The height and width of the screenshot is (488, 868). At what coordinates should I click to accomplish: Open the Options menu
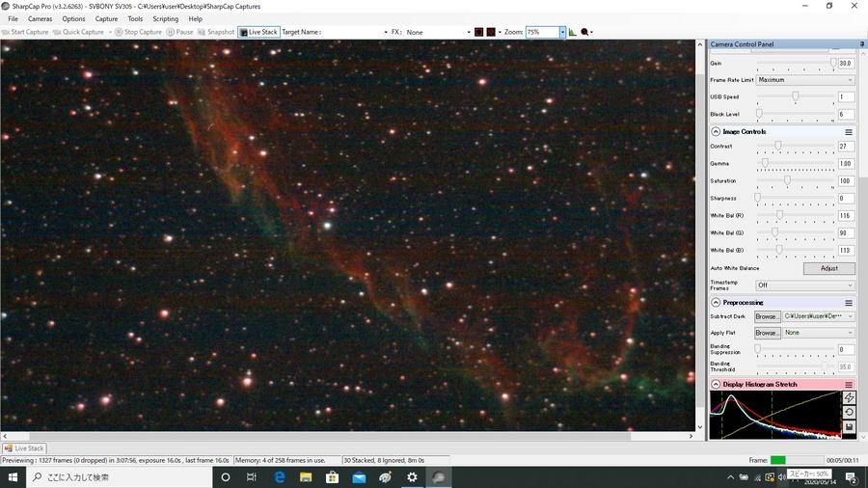tap(73, 19)
